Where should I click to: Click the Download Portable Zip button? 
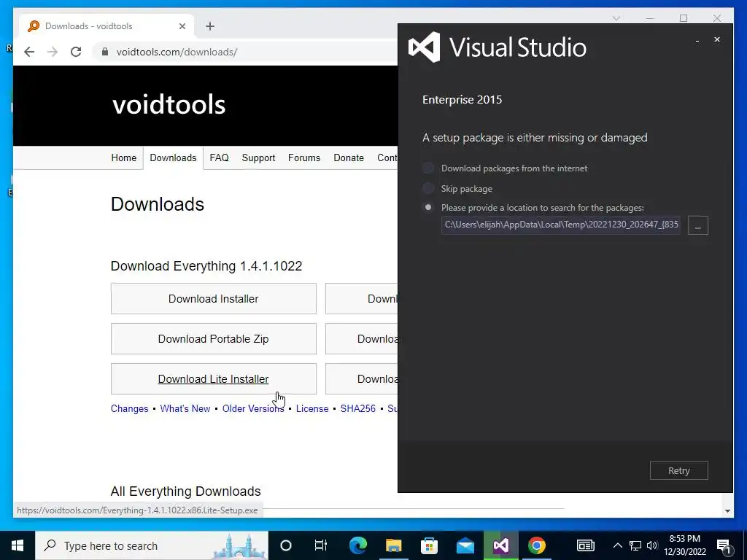pyautogui.click(x=214, y=338)
